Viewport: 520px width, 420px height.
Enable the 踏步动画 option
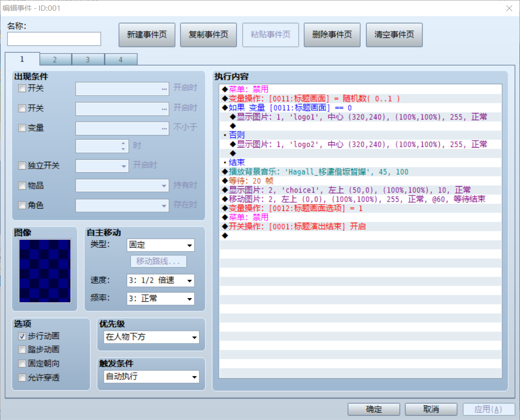tap(22, 350)
